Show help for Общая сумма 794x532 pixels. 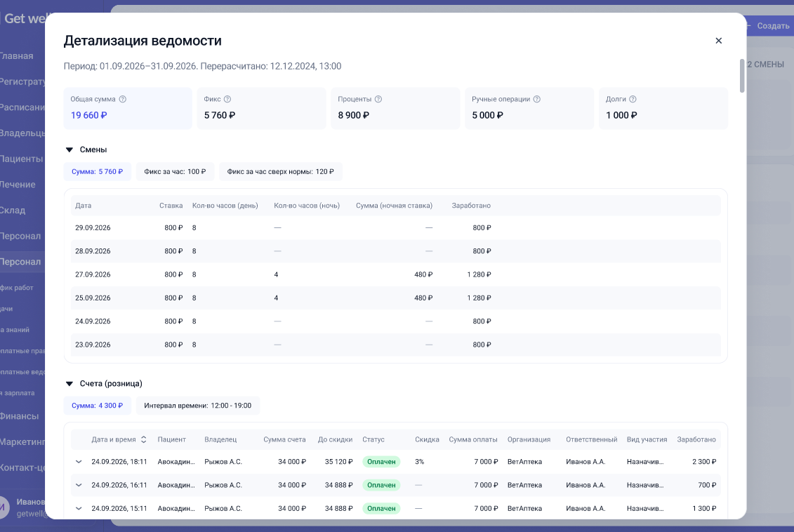coord(123,99)
